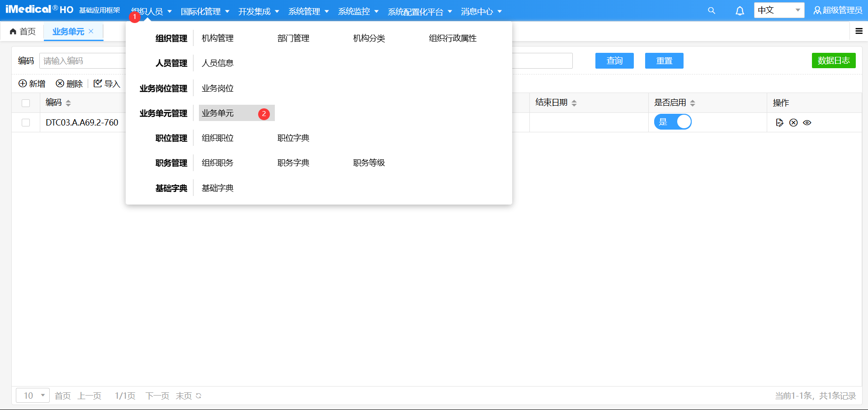868x410 pixels.
Task: Select 机构分类 in the menu
Action: pos(369,38)
